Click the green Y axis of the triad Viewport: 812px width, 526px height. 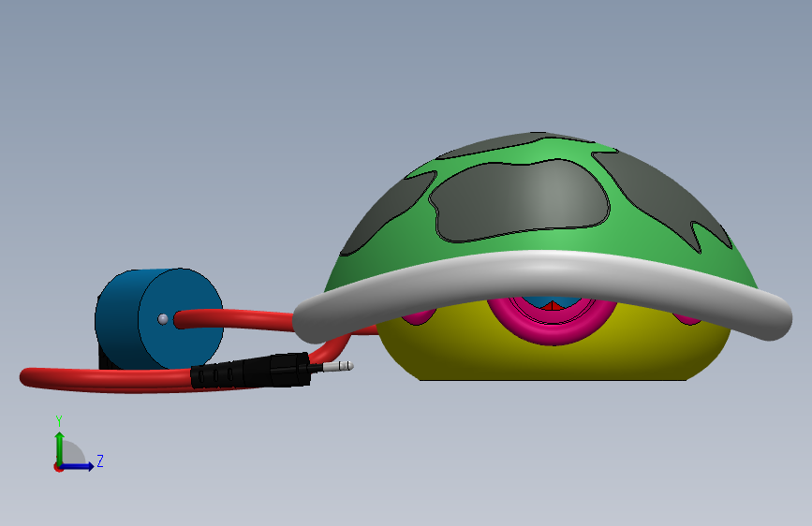tap(60, 448)
